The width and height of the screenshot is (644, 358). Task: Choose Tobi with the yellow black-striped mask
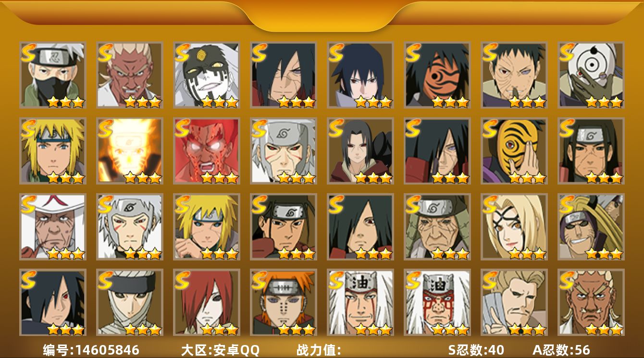[x=514, y=151]
